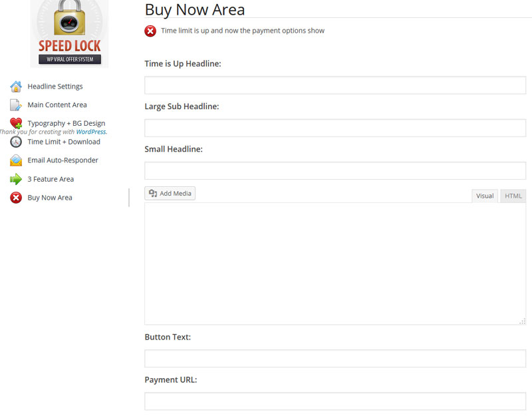
Task: Click the 'Small Headline:' label
Action: point(174,149)
